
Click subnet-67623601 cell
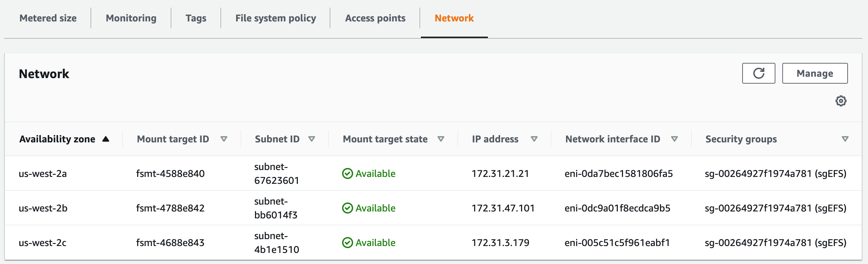tap(277, 173)
